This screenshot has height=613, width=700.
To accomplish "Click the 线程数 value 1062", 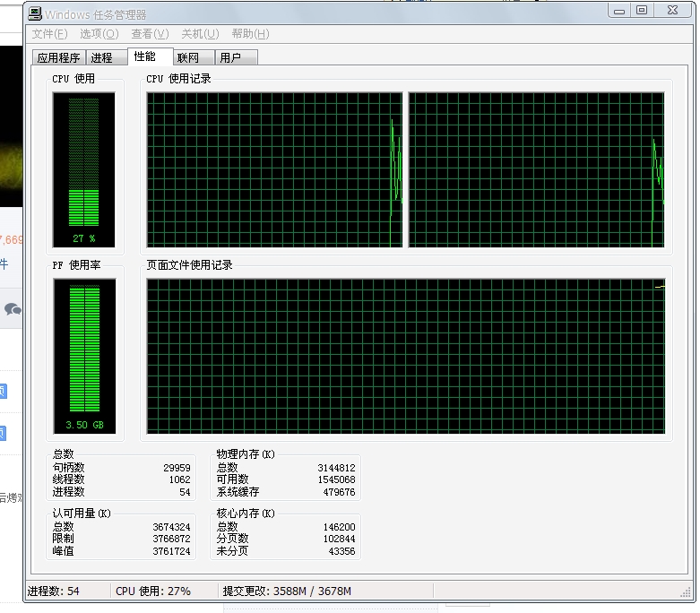I will [x=179, y=479].
